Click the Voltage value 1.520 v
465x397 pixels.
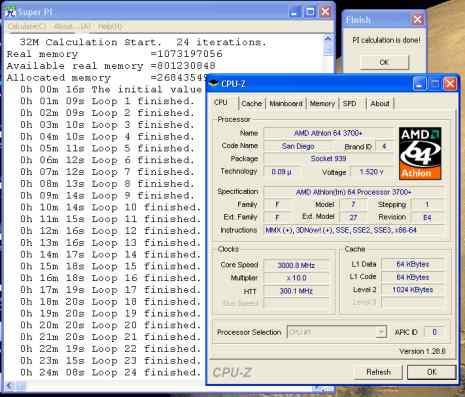(x=371, y=172)
